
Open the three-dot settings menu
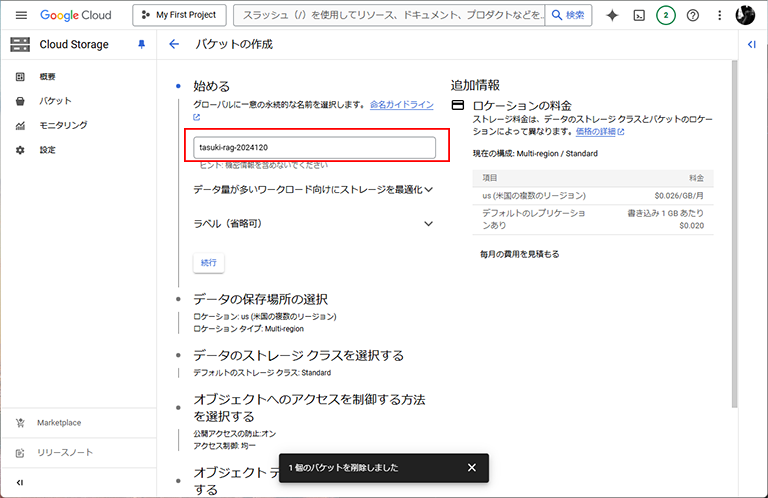tap(719, 15)
